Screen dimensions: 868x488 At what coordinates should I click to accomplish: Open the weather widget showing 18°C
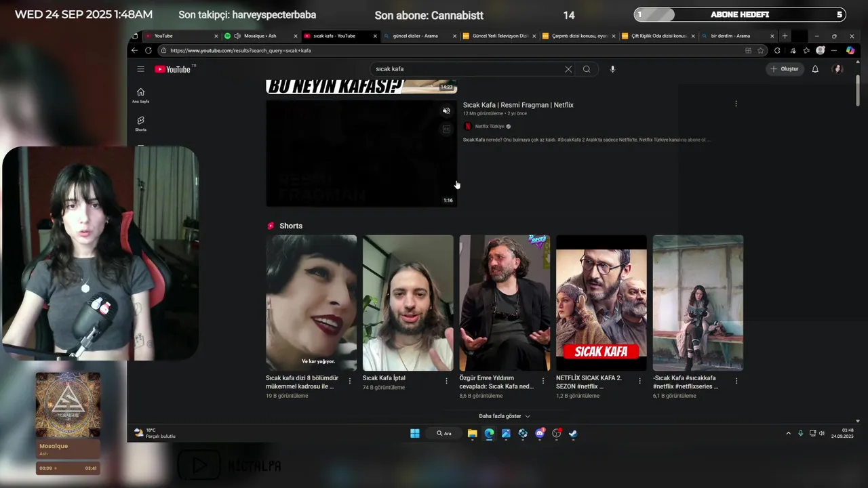tap(155, 433)
